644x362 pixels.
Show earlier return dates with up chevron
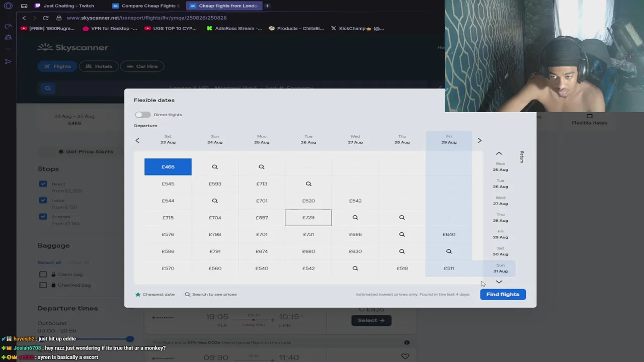tap(499, 153)
